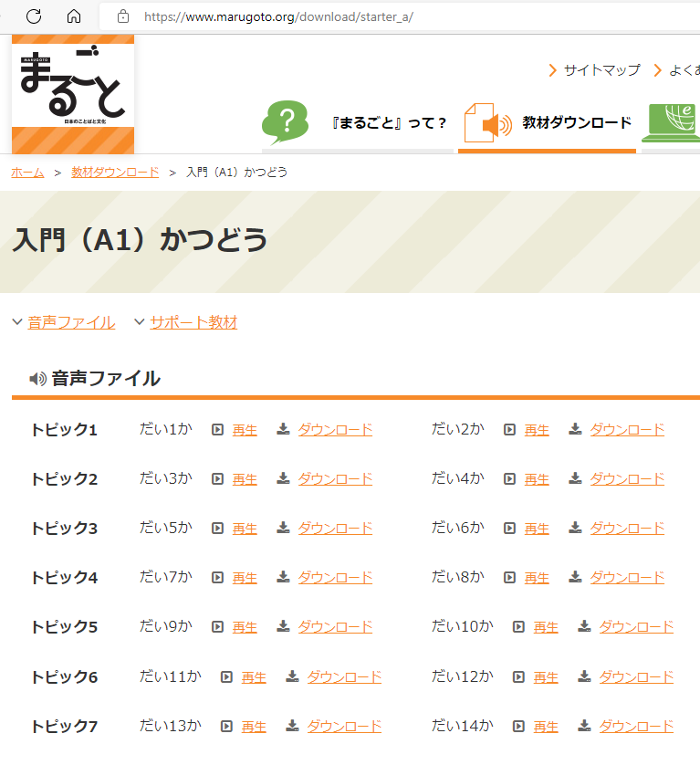Click download icon for だい10か
Screen dimensions: 700x765
[584, 626]
